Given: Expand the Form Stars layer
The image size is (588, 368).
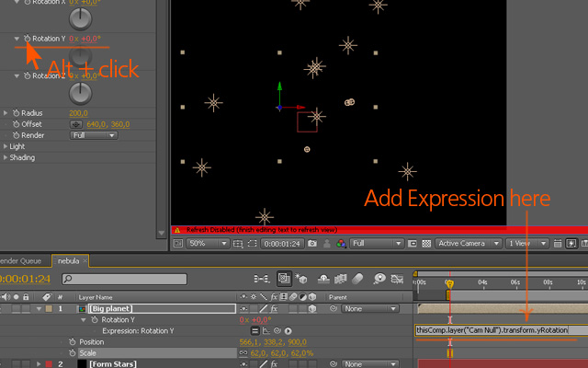Looking at the screenshot, I should (39, 364).
